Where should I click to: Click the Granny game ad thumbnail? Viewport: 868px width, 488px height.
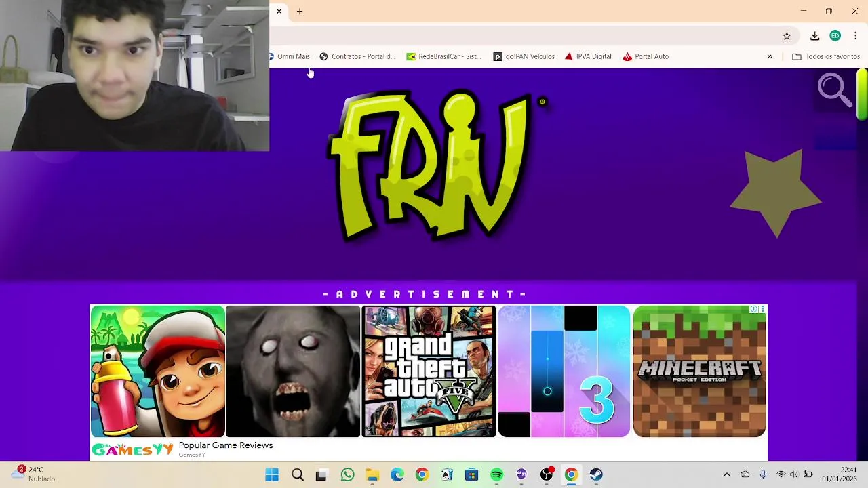click(293, 371)
